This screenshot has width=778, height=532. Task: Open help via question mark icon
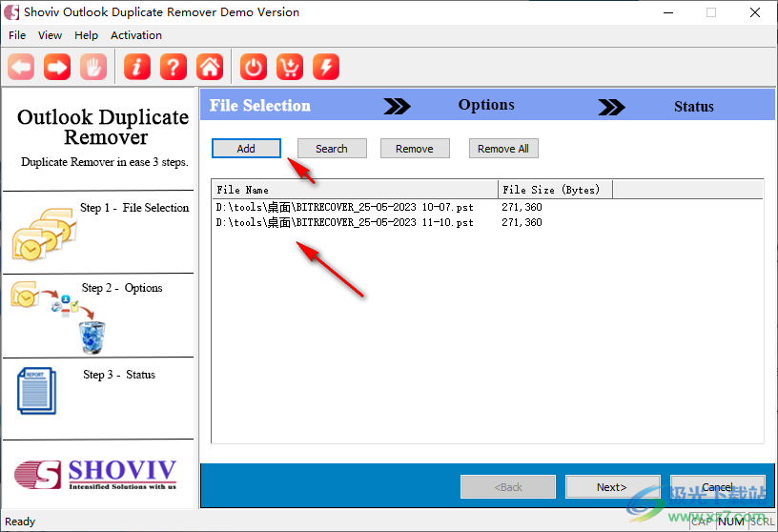point(174,67)
